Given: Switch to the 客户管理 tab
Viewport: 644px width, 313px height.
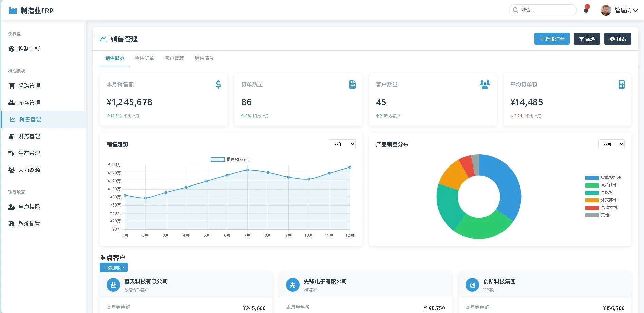Looking at the screenshot, I should pyautogui.click(x=174, y=58).
